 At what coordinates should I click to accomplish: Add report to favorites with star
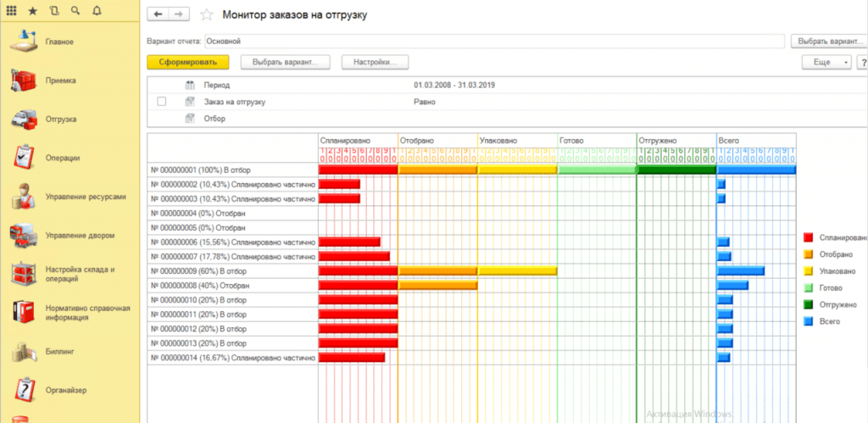click(206, 15)
